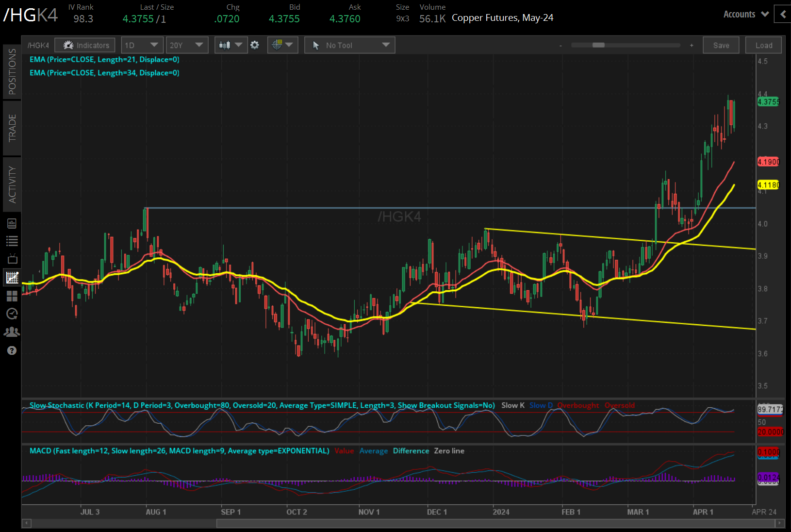791x532 pixels.
Task: Open the four-square dashboard icon
Action: coord(12,296)
